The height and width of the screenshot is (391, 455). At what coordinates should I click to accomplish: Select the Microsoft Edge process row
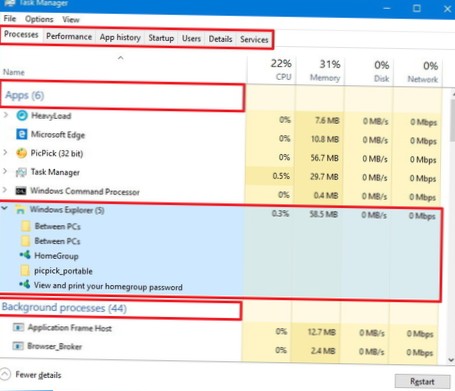pos(221,136)
